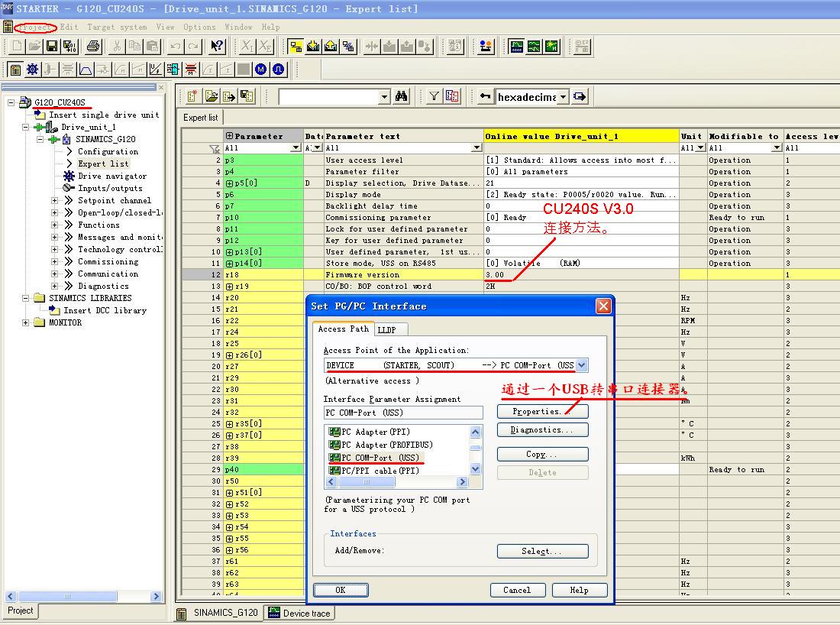Open the hexadecimal display format dropdown

coord(563,97)
